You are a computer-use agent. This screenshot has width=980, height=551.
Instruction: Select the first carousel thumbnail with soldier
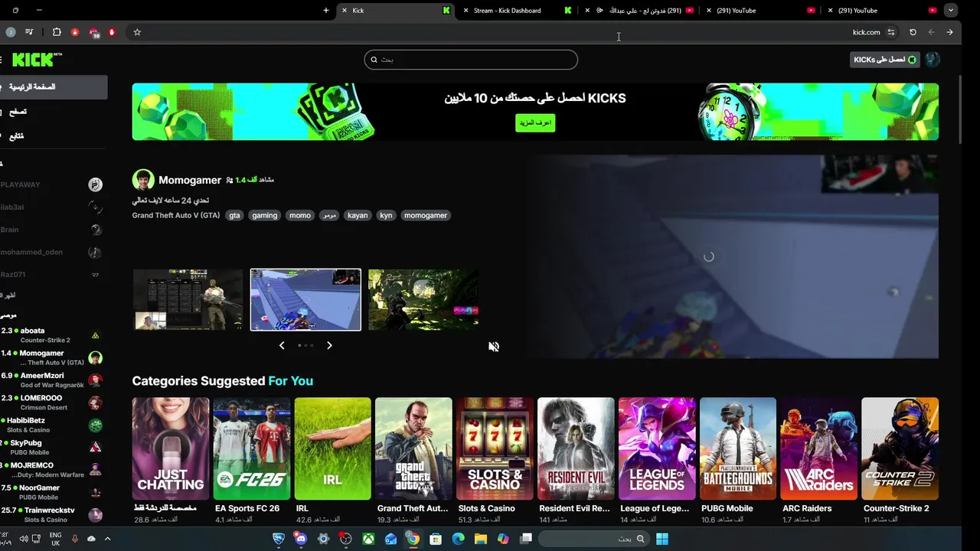[188, 299]
